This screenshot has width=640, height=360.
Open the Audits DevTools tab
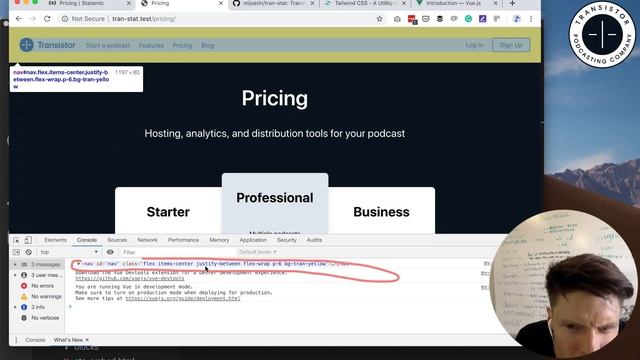pos(314,240)
